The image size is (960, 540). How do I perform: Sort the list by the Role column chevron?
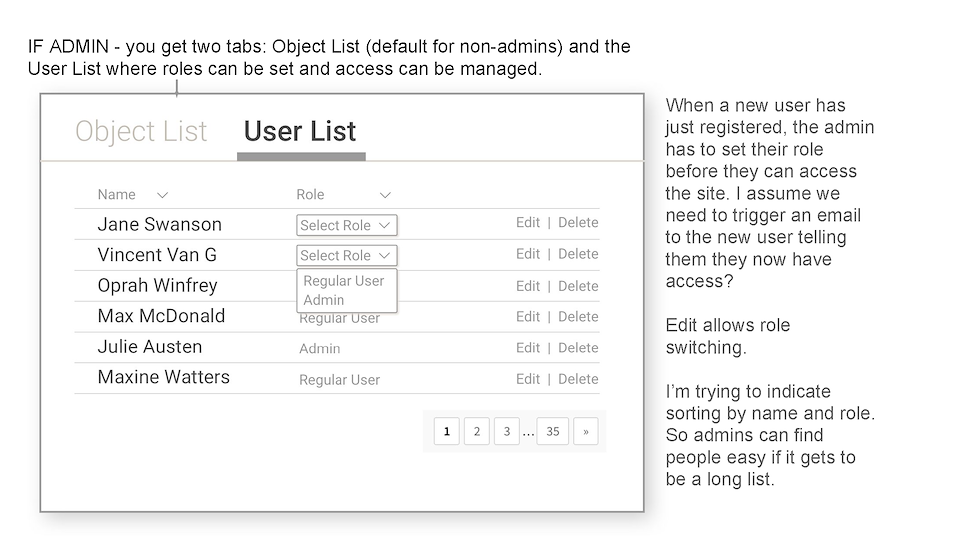pos(385,195)
